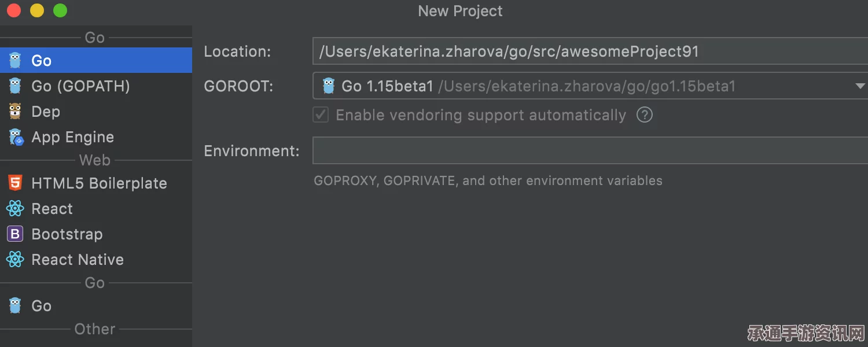Select the HTML5 Boilerplate icon
868x347 pixels.
coord(15,183)
